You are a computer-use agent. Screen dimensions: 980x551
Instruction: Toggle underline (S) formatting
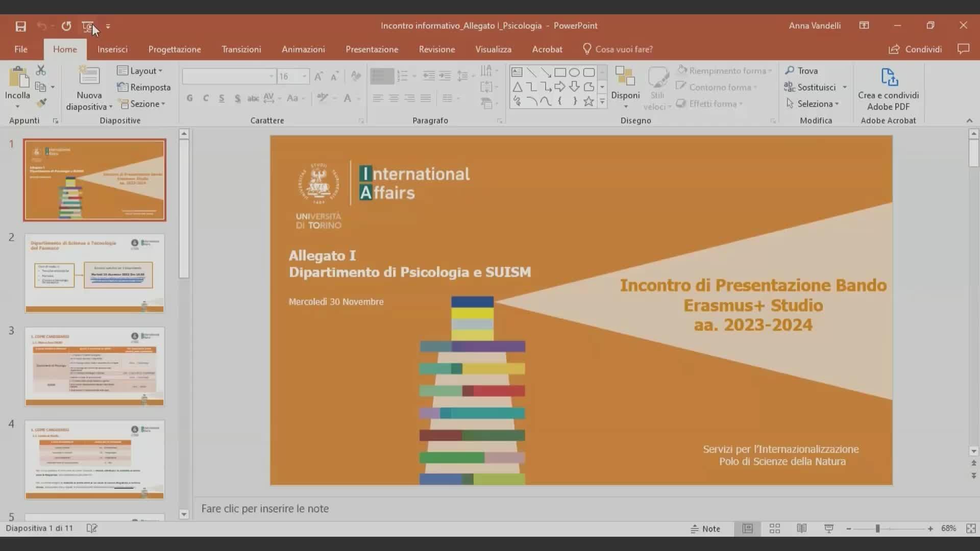point(222,98)
